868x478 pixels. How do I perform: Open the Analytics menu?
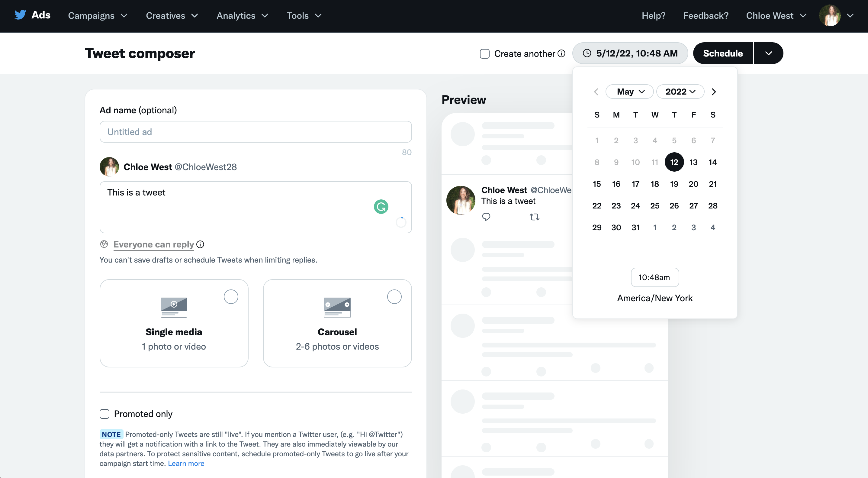[x=242, y=15]
